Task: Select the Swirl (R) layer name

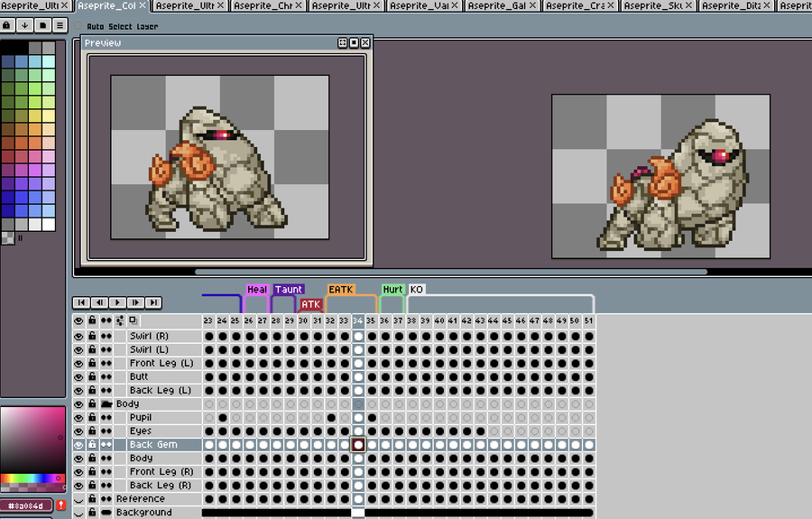Action: 149,336
